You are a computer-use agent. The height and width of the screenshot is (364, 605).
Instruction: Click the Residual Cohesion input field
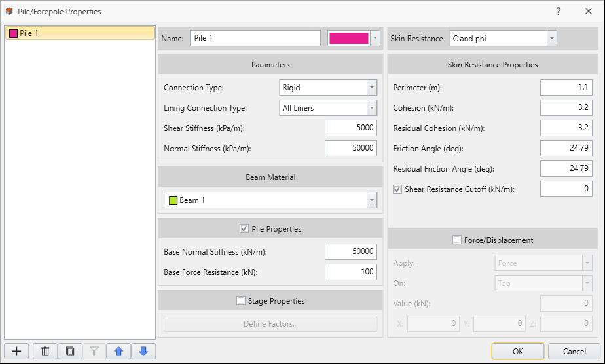pos(566,128)
